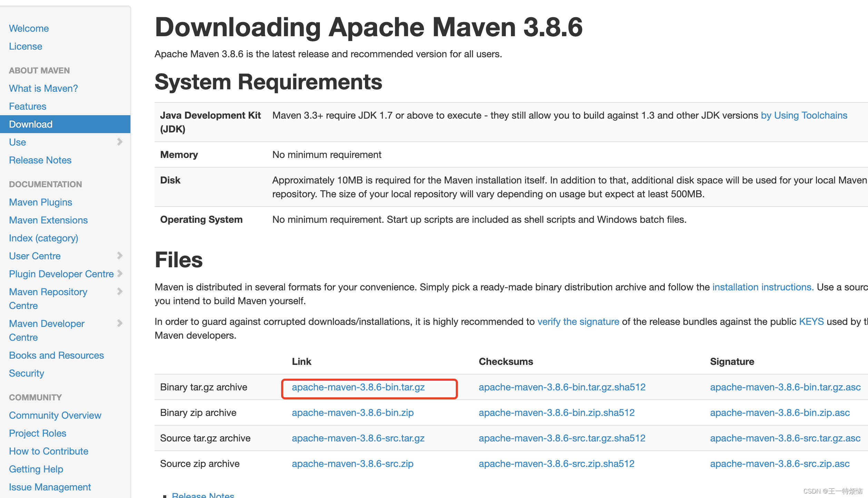868x498 pixels.
Task: Follow the 'by Using Toolchains' link
Action: click(804, 115)
